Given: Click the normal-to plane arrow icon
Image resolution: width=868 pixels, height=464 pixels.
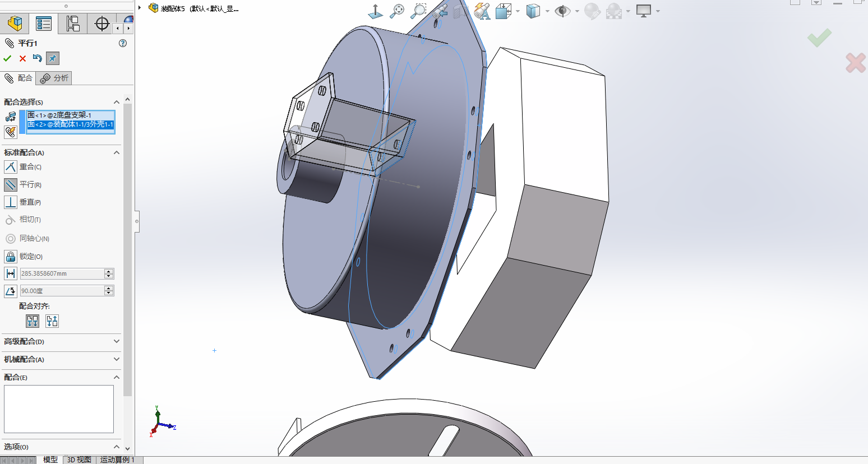Looking at the screenshot, I should (375, 11).
